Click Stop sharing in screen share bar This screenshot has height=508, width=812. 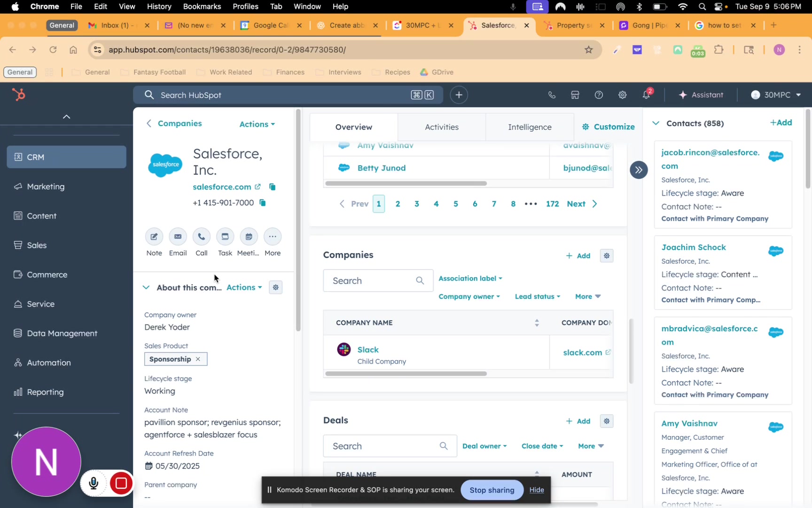[492, 490]
